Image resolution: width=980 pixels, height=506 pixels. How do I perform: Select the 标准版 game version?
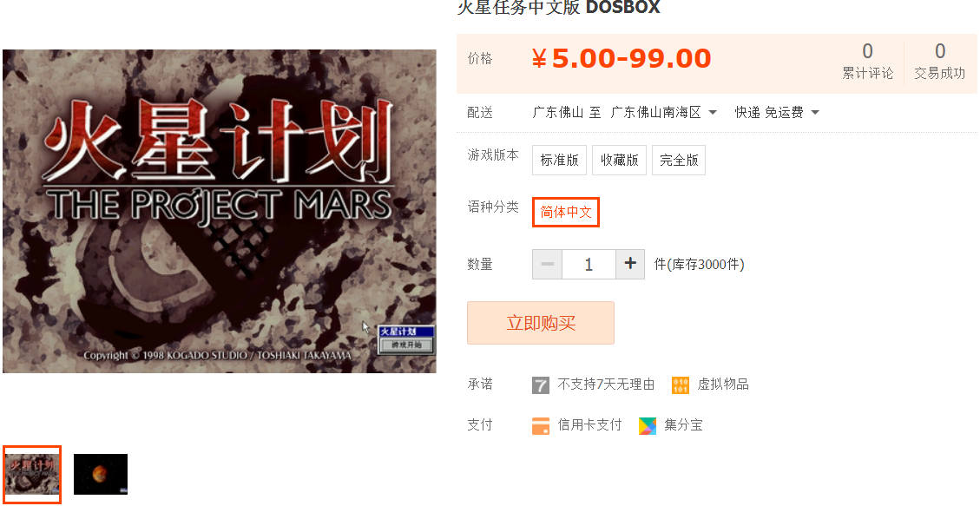coord(559,160)
